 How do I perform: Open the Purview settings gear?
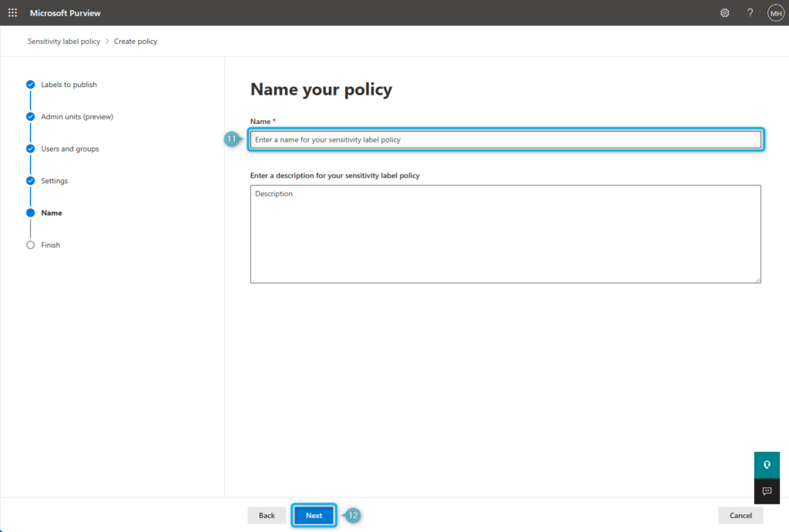tap(724, 12)
